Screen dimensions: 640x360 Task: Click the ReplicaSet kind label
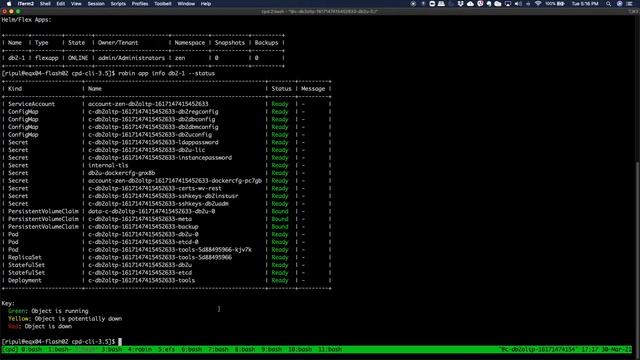pyautogui.click(x=25, y=258)
